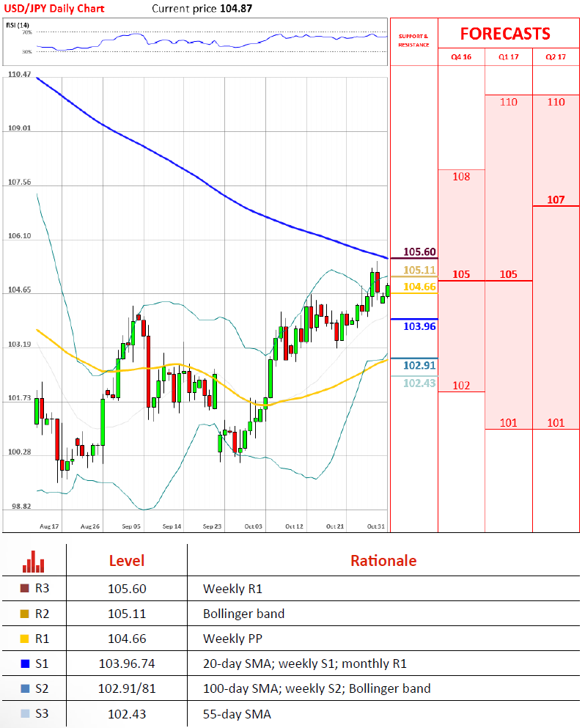Image resolution: width=585 pixels, height=728 pixels.
Task: Click the R3 dark red color swatch
Action: click(x=25, y=588)
